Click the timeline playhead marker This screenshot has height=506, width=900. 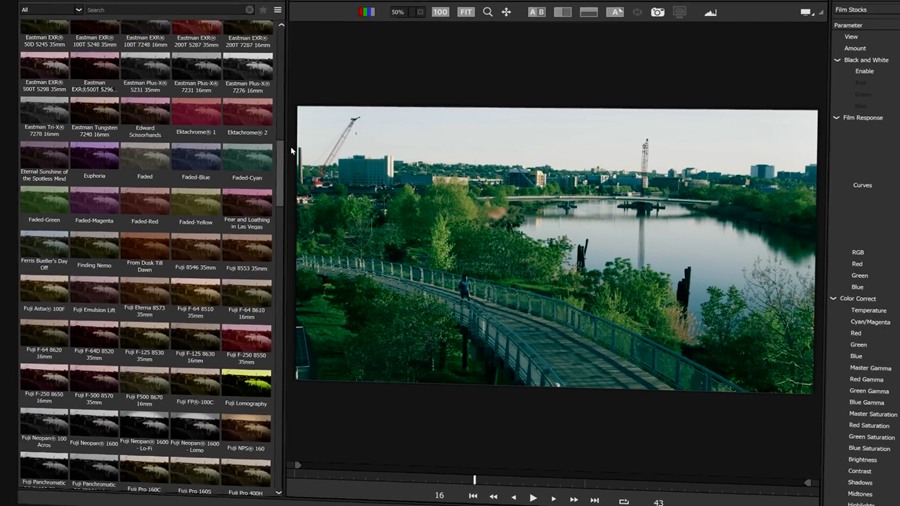[475, 480]
